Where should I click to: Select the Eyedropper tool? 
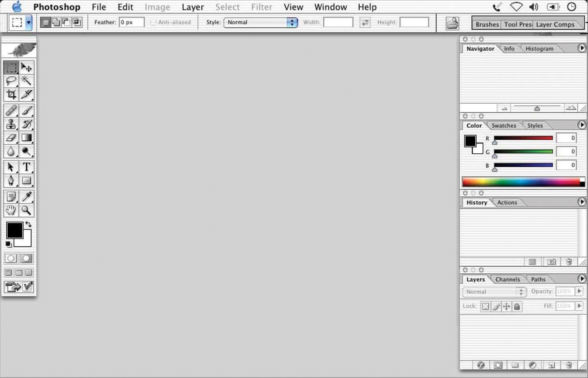click(x=26, y=197)
